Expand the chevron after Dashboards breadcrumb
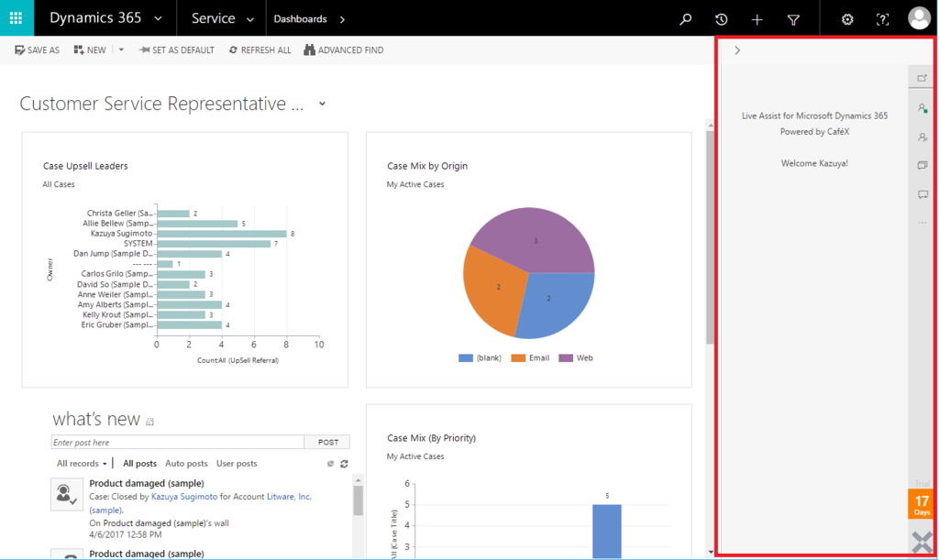This screenshot has width=939, height=560. click(342, 20)
